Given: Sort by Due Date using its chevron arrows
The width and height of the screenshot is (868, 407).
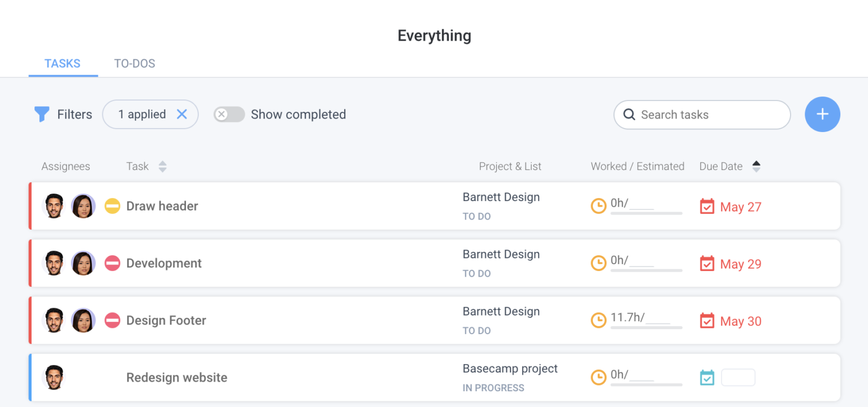Looking at the screenshot, I should 757,166.
